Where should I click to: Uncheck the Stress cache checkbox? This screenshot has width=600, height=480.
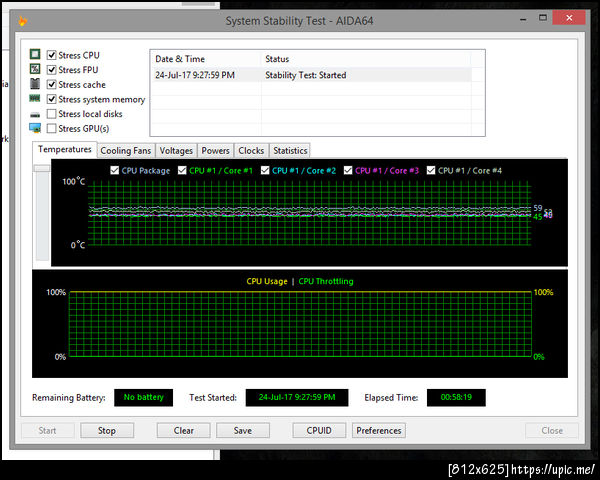[52, 84]
